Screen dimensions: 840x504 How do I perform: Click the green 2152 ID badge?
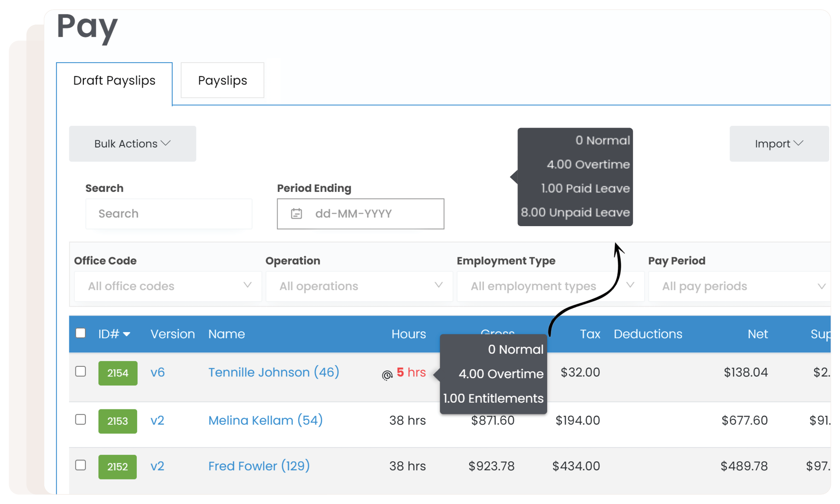pyautogui.click(x=117, y=466)
